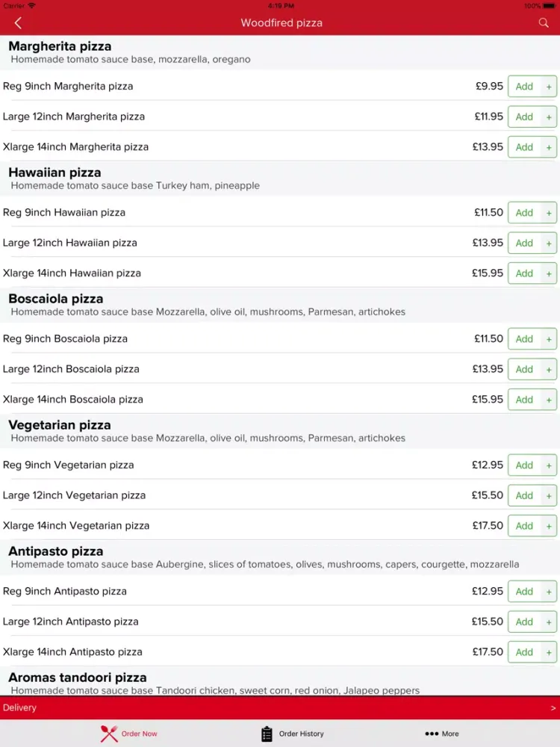Add Xlarge 14inch Antipasto pizza
Screen dimensions: 560x747
pyautogui.click(x=524, y=652)
